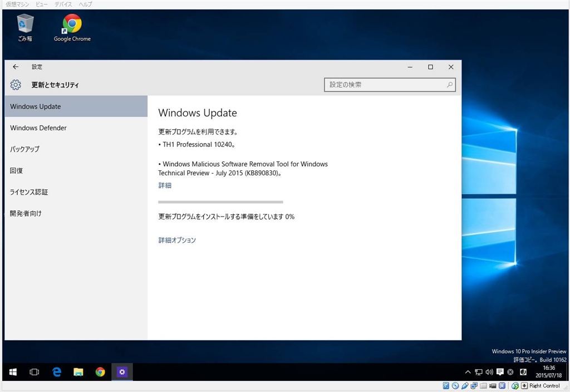Click the VirtualBox display status icon

click(502, 386)
